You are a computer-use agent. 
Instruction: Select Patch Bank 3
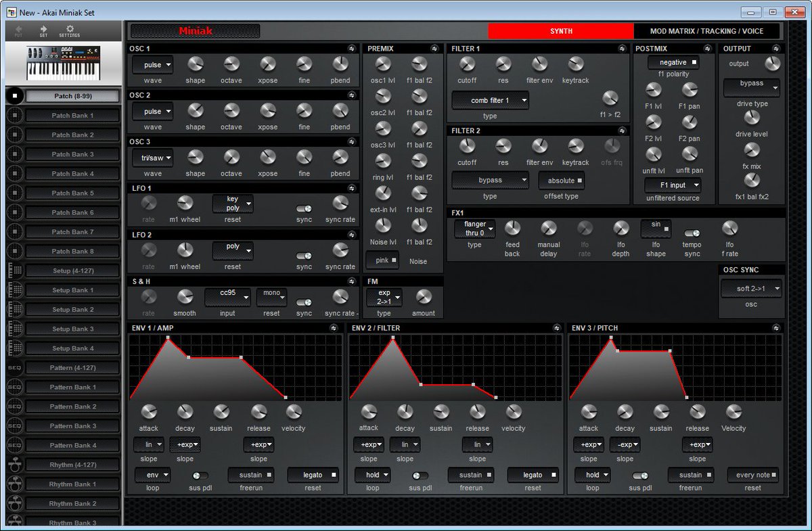(73, 154)
